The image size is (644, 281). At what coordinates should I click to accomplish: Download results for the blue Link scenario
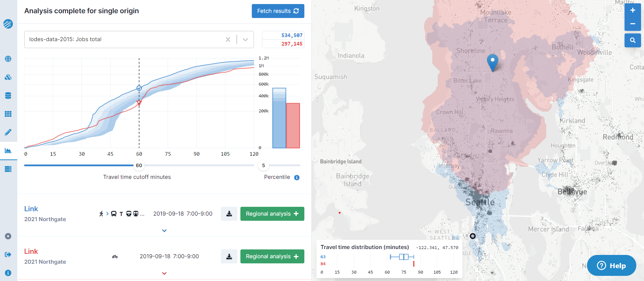click(229, 214)
